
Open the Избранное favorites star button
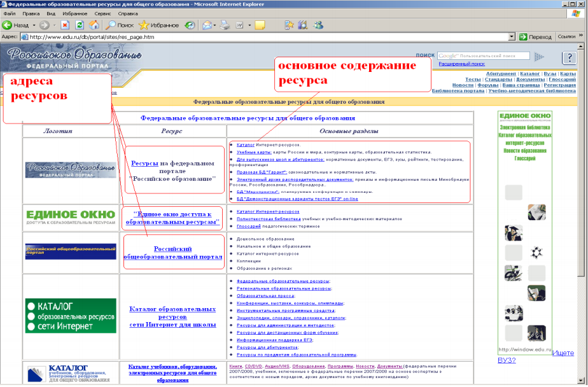pos(158,25)
